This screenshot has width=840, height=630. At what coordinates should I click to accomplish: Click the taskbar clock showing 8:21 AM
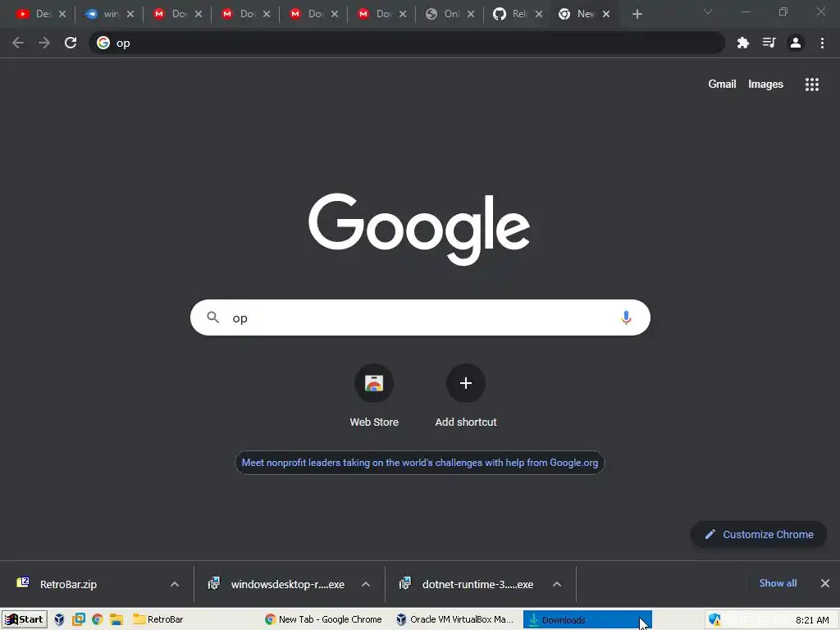[x=812, y=620]
